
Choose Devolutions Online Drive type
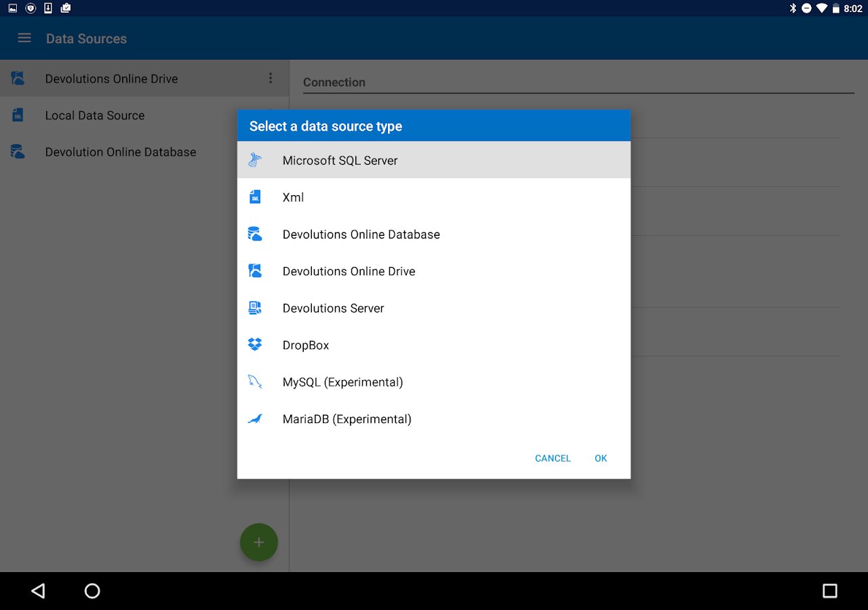click(434, 271)
